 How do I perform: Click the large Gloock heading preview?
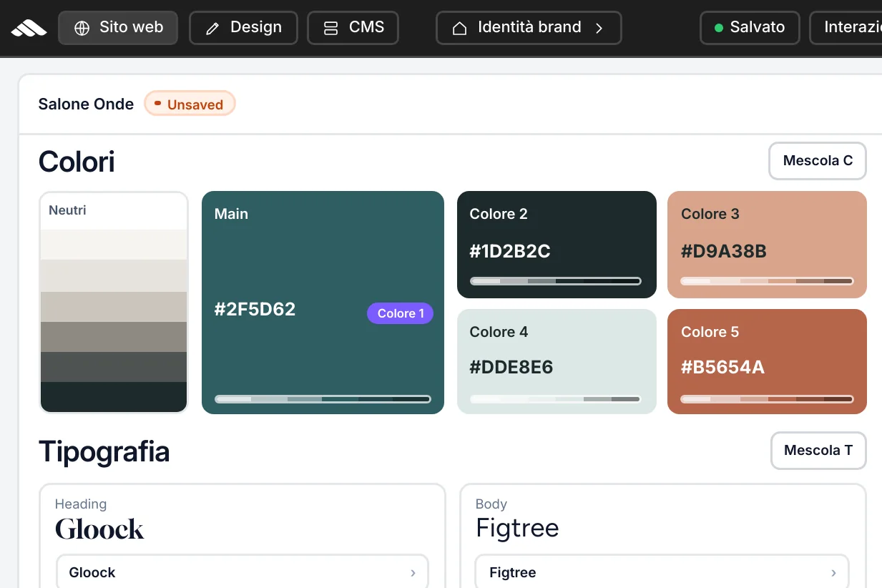[99, 529]
